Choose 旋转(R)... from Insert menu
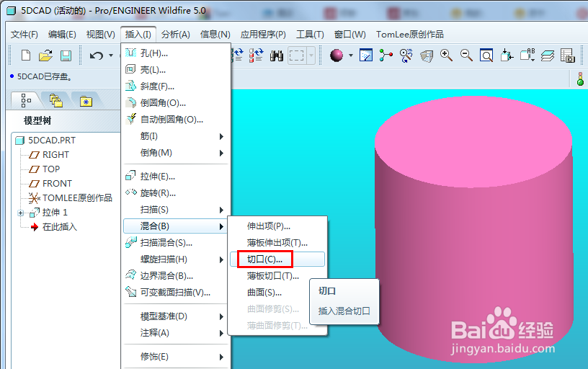 (176, 192)
